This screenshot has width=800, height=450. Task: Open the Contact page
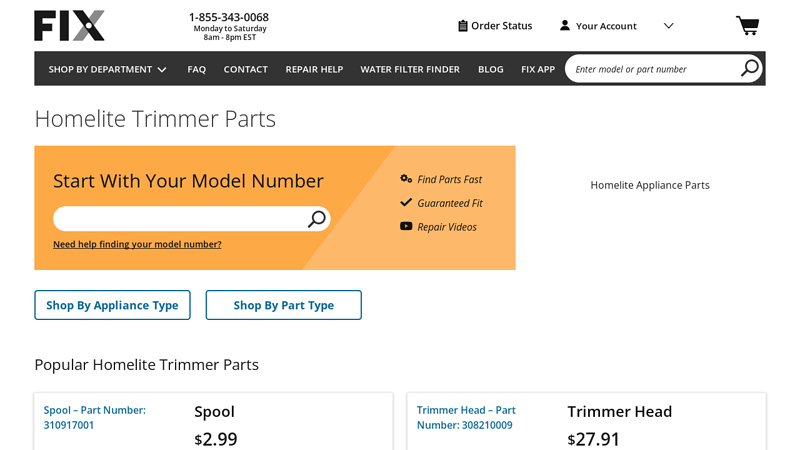coord(245,69)
